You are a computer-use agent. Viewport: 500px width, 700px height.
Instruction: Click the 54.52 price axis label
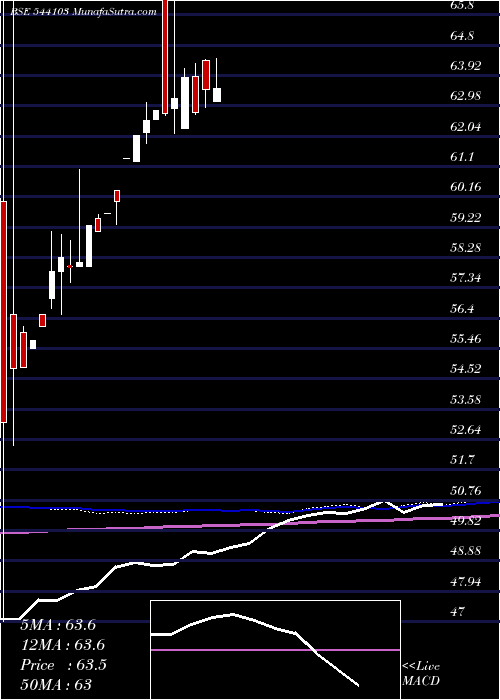point(466,369)
